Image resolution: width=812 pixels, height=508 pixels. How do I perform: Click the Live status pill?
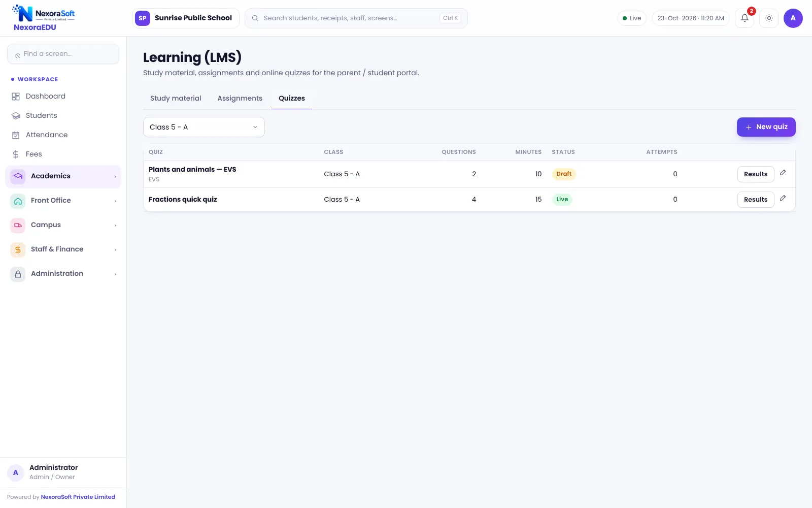632,18
